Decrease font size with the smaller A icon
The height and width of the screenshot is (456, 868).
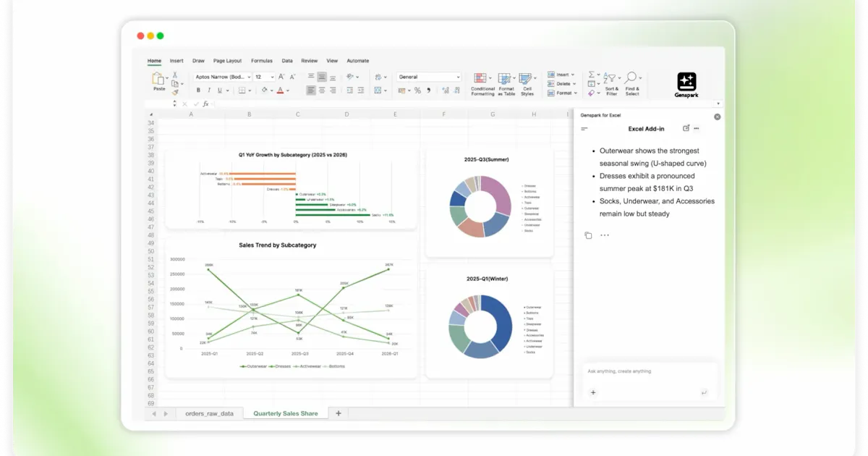pos(292,77)
